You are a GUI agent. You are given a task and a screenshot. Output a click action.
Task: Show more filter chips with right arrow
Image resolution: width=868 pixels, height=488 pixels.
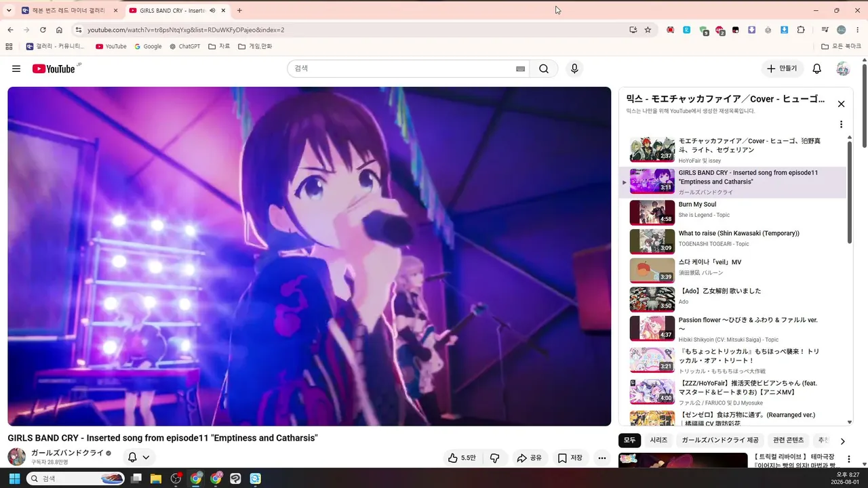pyautogui.click(x=843, y=441)
